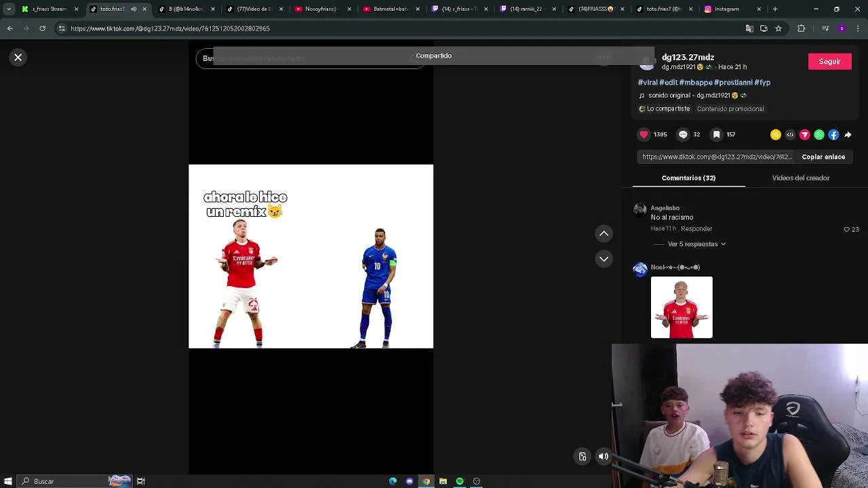This screenshot has height=488, width=868.
Task: Mute the toto.frias7 tab audio icon
Action: [x=134, y=9]
